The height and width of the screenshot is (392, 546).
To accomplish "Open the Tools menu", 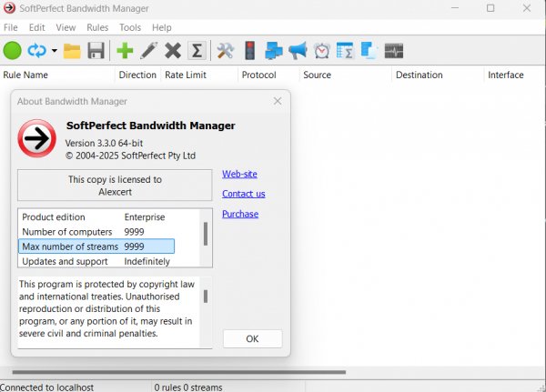I will click(x=130, y=27).
